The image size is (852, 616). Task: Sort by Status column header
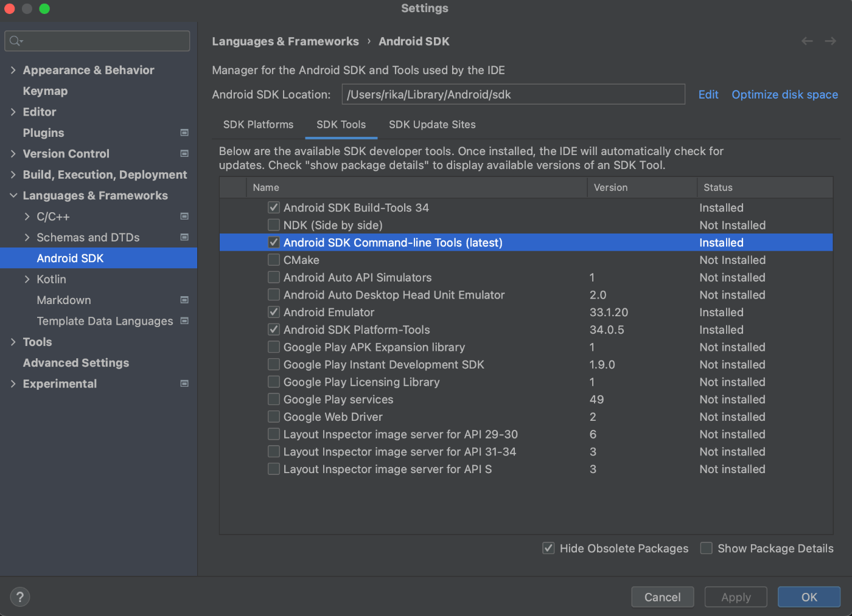tap(765, 187)
